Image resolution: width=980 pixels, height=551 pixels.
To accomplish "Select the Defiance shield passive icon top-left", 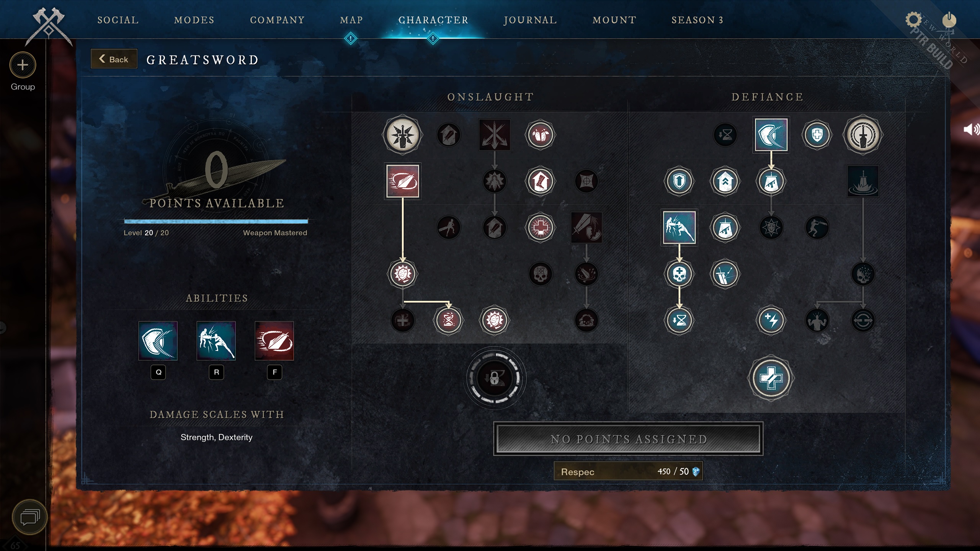I will (679, 181).
